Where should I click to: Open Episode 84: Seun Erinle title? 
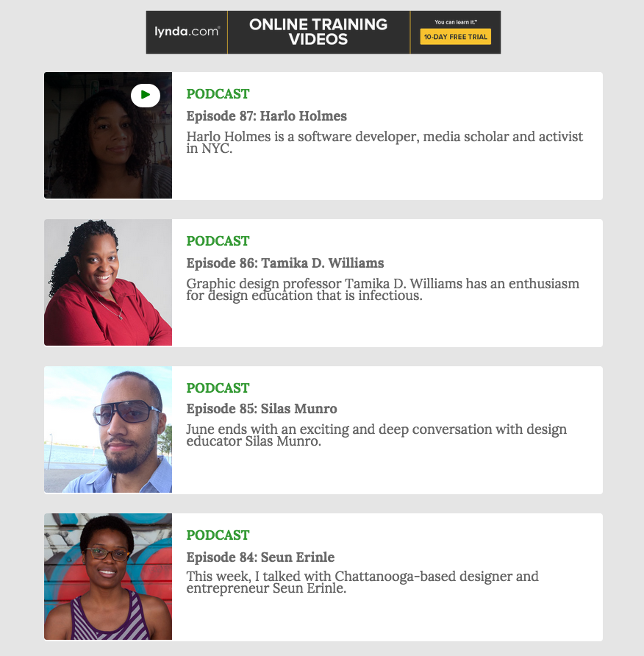point(260,557)
